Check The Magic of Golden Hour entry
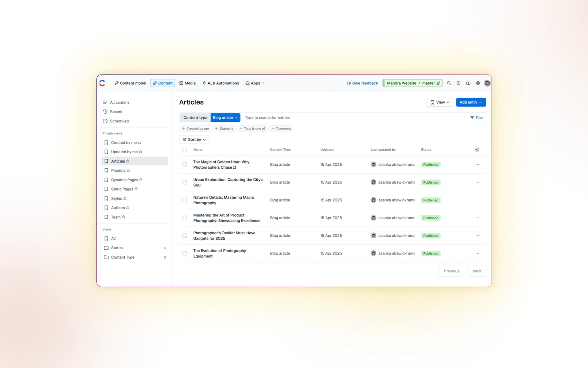This screenshot has width=588, height=368. (184, 165)
